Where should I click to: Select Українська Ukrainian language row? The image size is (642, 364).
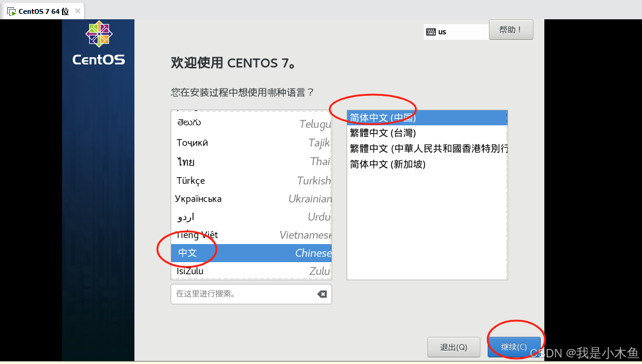click(x=251, y=199)
